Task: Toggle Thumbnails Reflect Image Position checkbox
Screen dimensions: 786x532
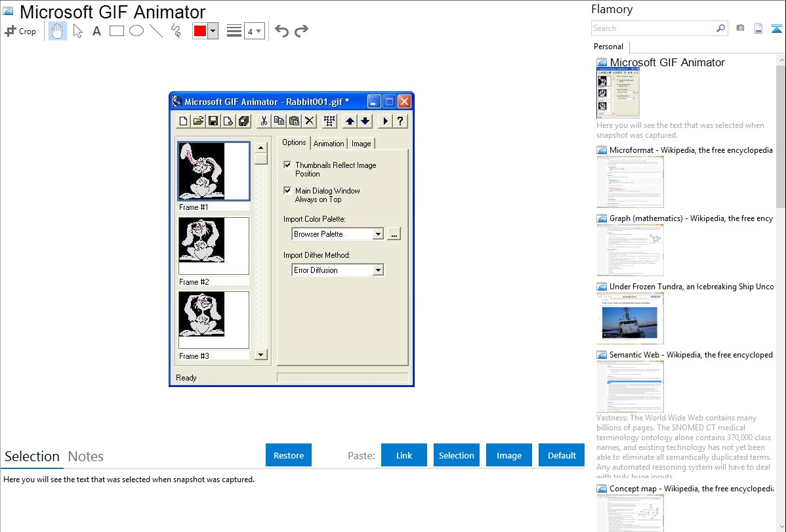Action: (287, 165)
